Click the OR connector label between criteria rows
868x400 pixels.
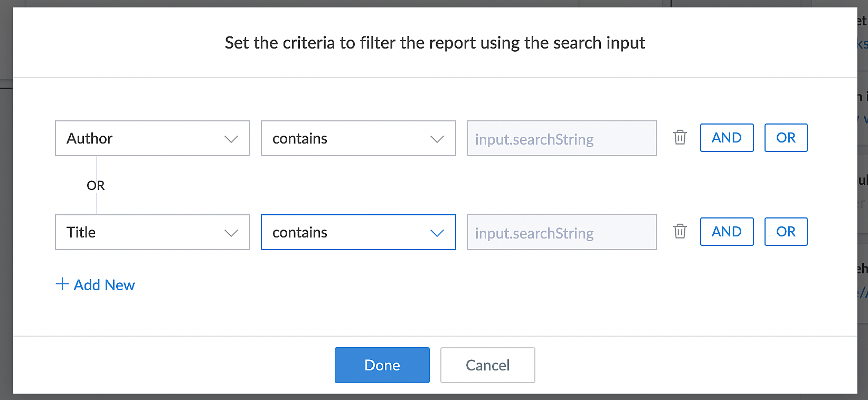point(96,186)
